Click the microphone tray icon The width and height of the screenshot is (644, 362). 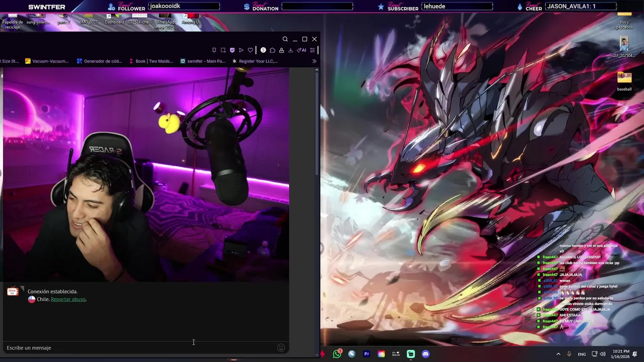click(x=569, y=354)
